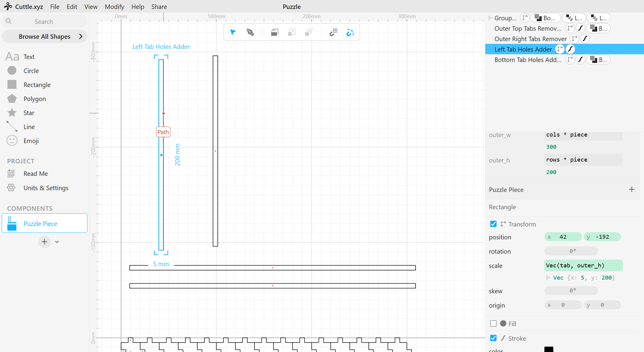Open the Modify menu
This screenshot has width=644, height=352.
[x=114, y=7]
